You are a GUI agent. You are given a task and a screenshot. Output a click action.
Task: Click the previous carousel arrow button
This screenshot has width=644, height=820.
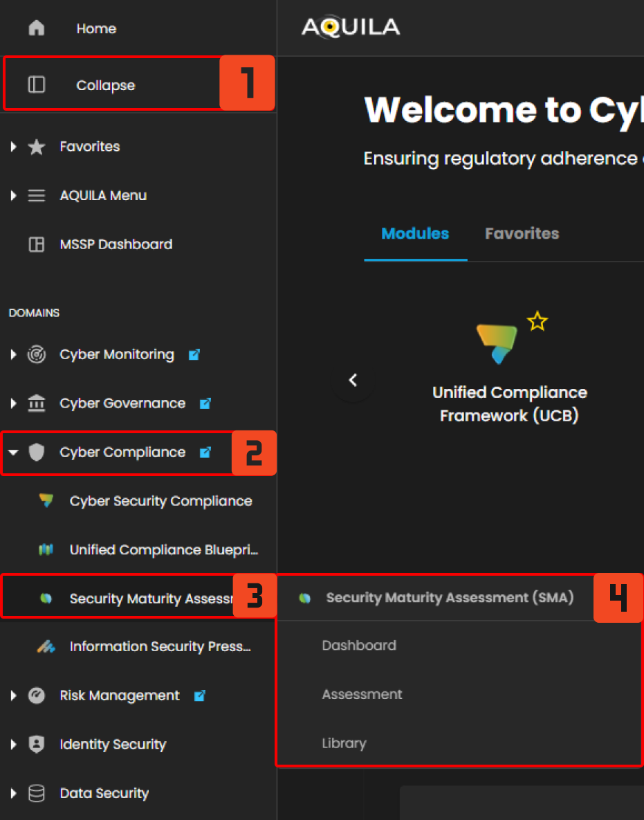353,380
